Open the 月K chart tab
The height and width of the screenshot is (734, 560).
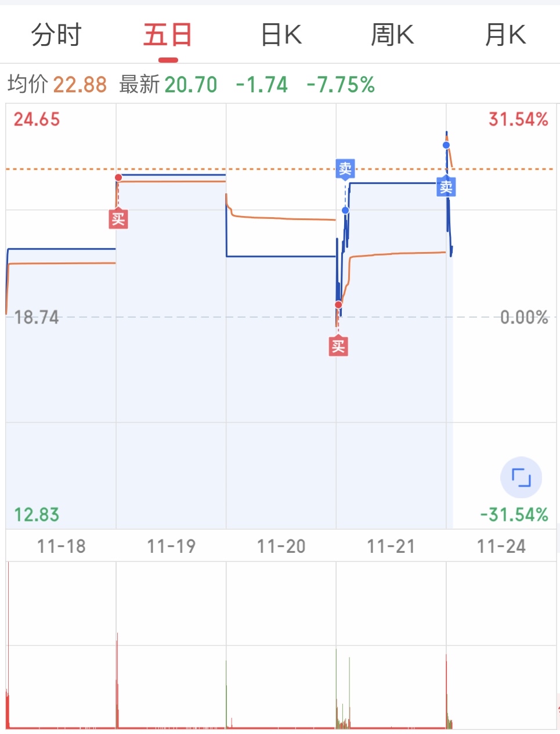505,35
